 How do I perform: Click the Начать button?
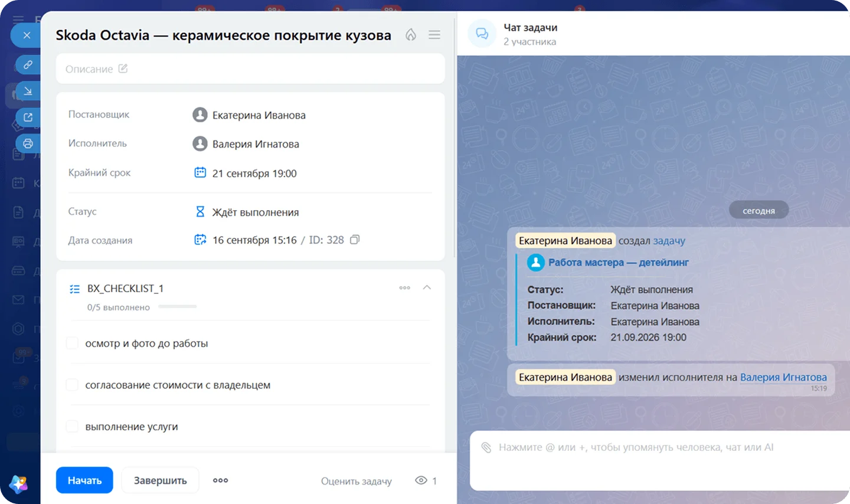coord(84,480)
